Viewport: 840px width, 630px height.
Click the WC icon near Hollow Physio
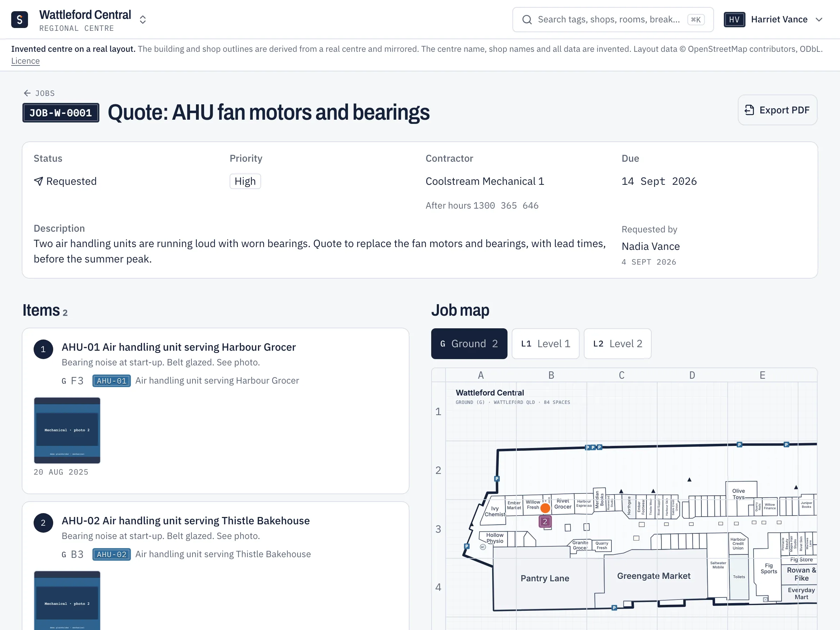[482, 547]
